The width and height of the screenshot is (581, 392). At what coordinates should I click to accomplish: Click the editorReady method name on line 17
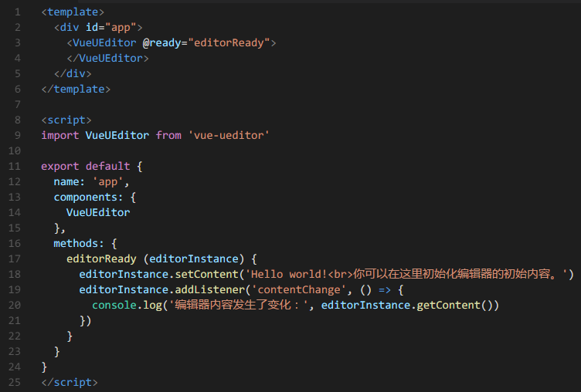pos(101,259)
